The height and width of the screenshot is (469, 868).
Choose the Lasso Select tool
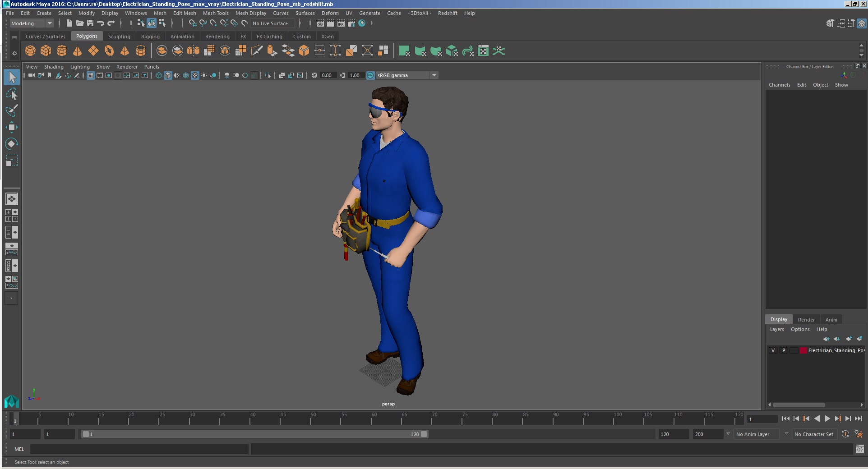pyautogui.click(x=12, y=94)
